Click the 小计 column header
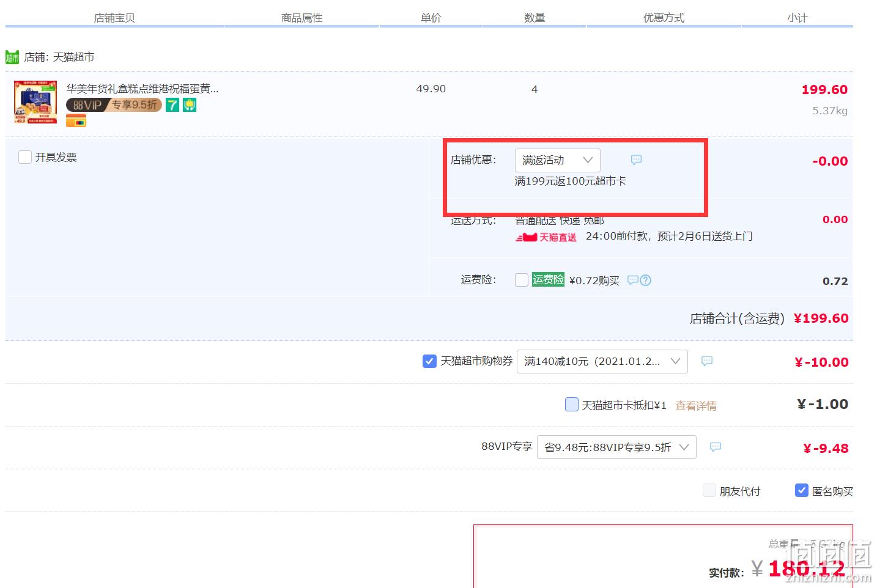Viewport: 877px width, 588px height. (x=797, y=18)
